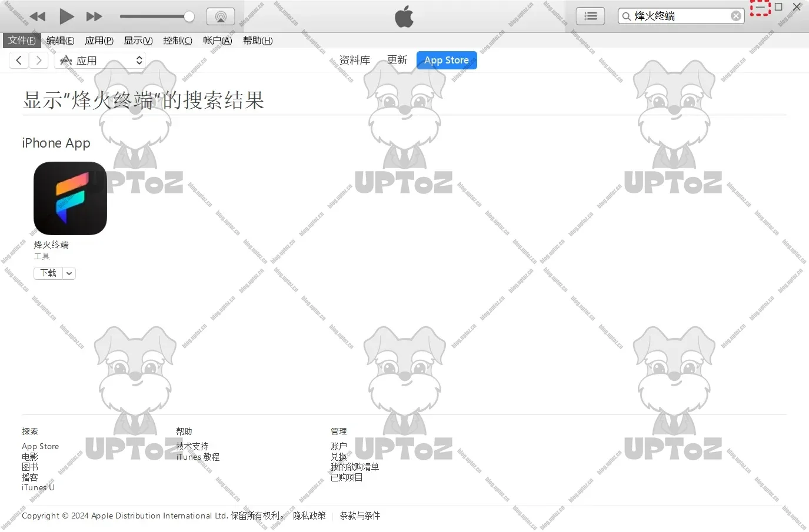Open the 烽火终端 app icon thumbnail
809x532 pixels.
70,198
